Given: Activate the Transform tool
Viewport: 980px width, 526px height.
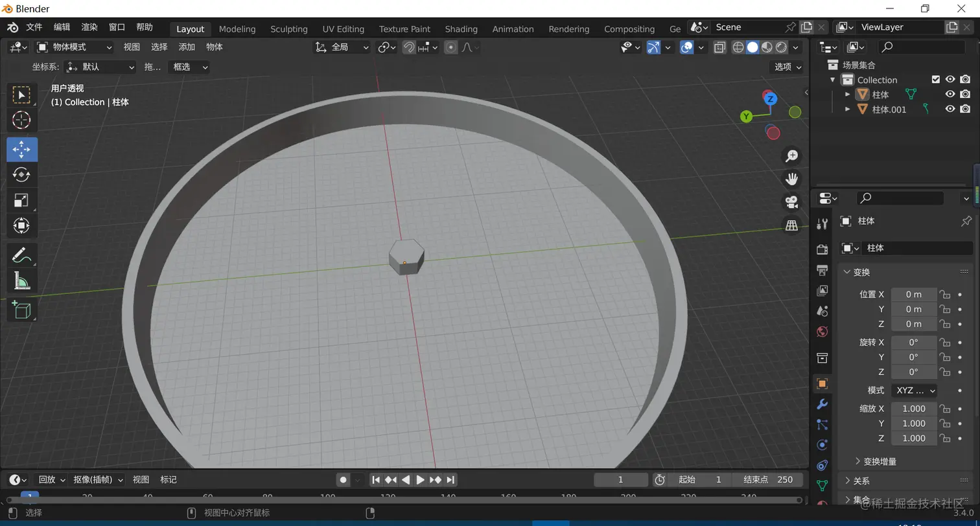Looking at the screenshot, I should tap(21, 225).
